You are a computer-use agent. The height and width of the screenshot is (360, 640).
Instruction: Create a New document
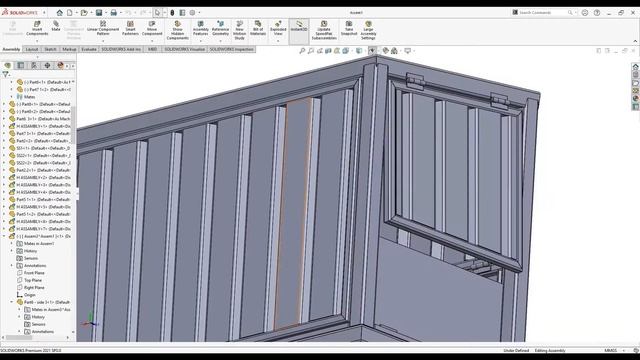tap(70, 13)
